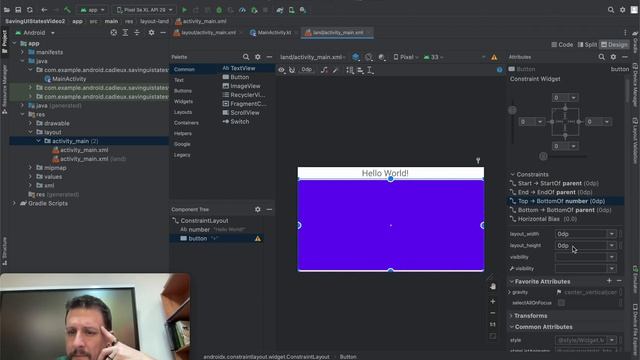Click the vertical bias slider handle
This screenshot has height=360, width=640.
512,110
